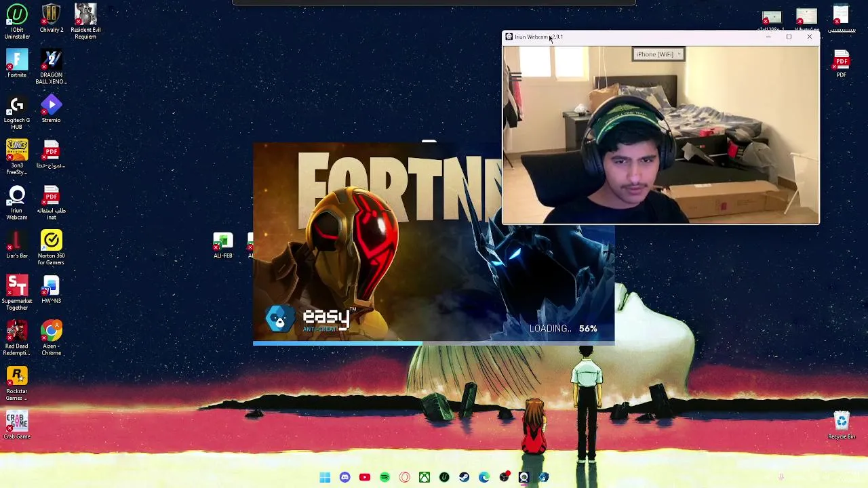Viewport: 868px width, 488px height.
Task: Minimize the Iriun Webcam window
Action: click(x=768, y=37)
